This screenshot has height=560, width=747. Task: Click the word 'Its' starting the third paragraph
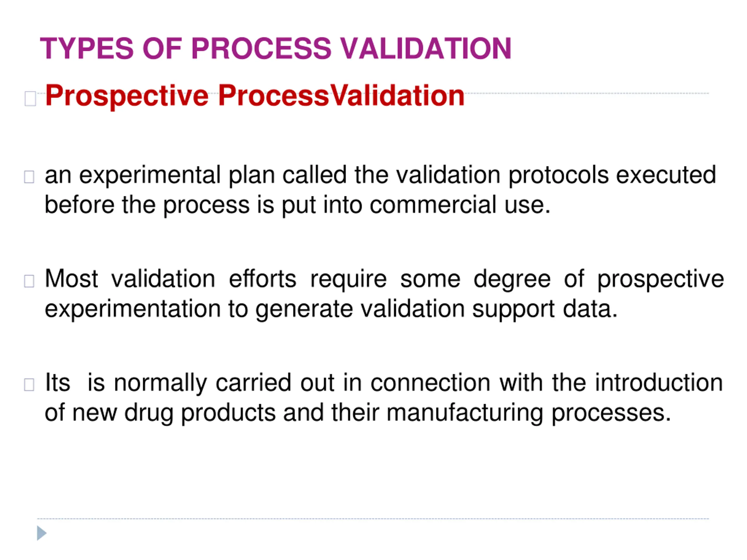pos(57,383)
